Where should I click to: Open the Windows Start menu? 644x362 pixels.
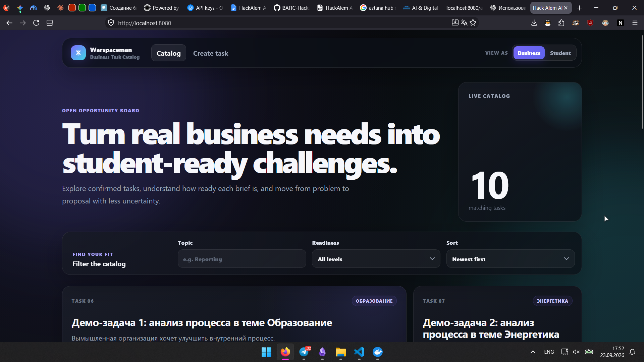(267, 352)
